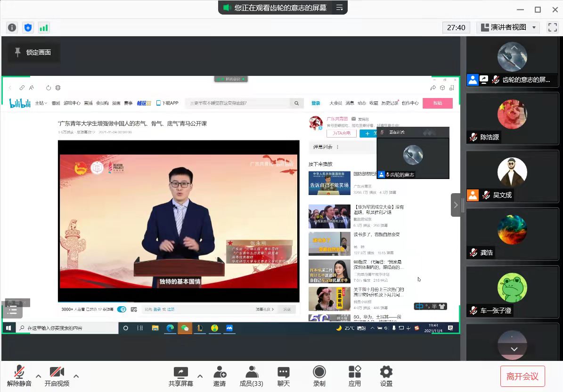The height and width of the screenshot is (392, 563).
Task: Click the 广东共青团 uploader avatar
Action: click(x=316, y=123)
